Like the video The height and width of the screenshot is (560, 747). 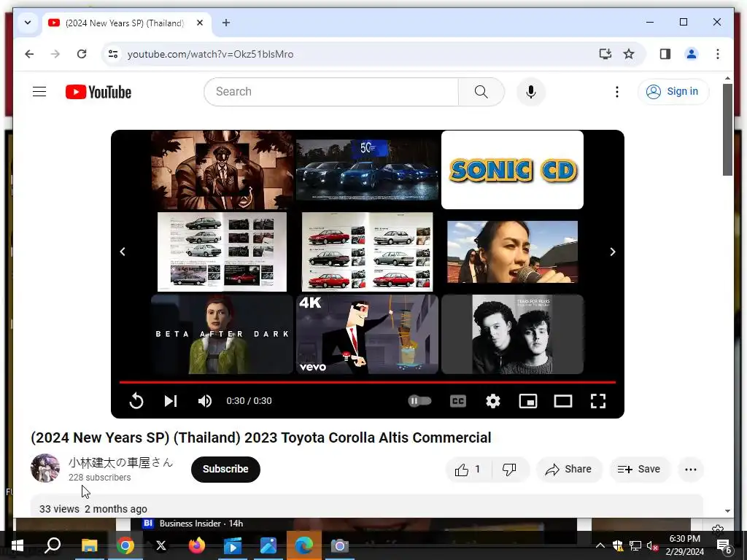pos(468,470)
